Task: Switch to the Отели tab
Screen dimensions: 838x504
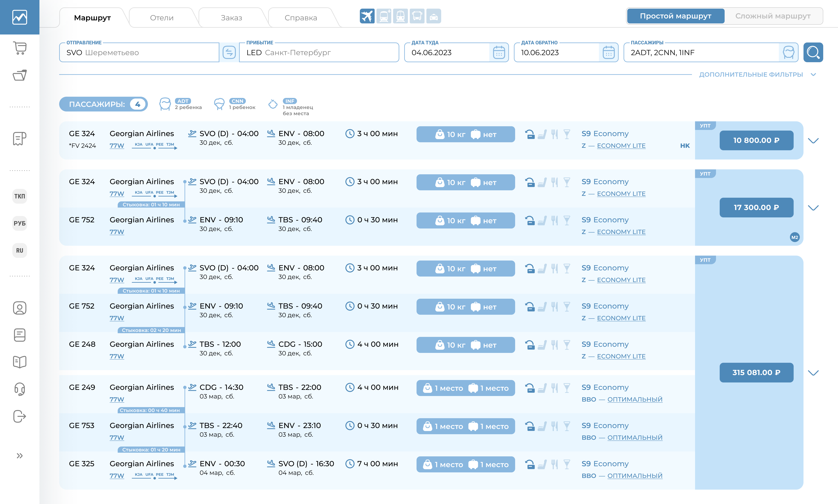Action: [x=162, y=18]
